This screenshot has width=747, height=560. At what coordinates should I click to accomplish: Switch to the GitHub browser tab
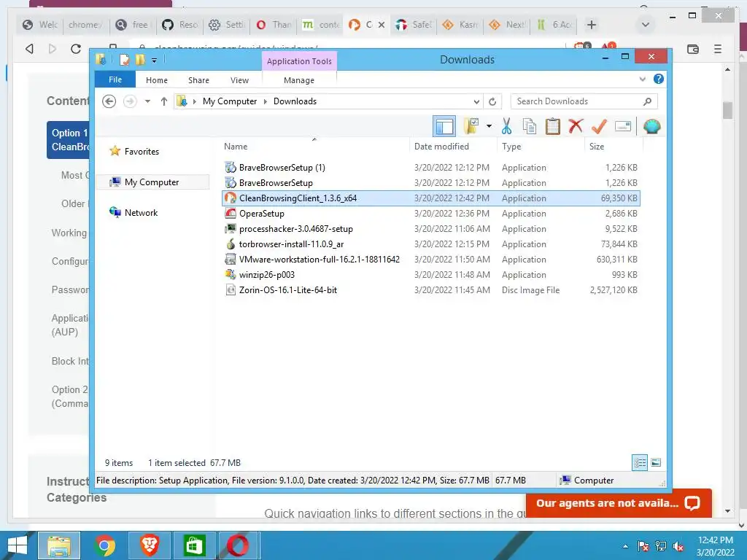(x=179, y=25)
